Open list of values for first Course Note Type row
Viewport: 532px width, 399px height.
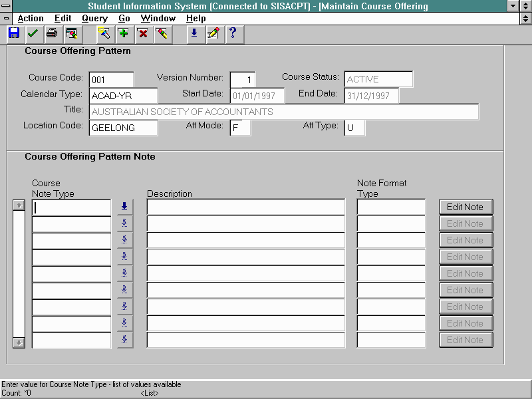(124, 207)
